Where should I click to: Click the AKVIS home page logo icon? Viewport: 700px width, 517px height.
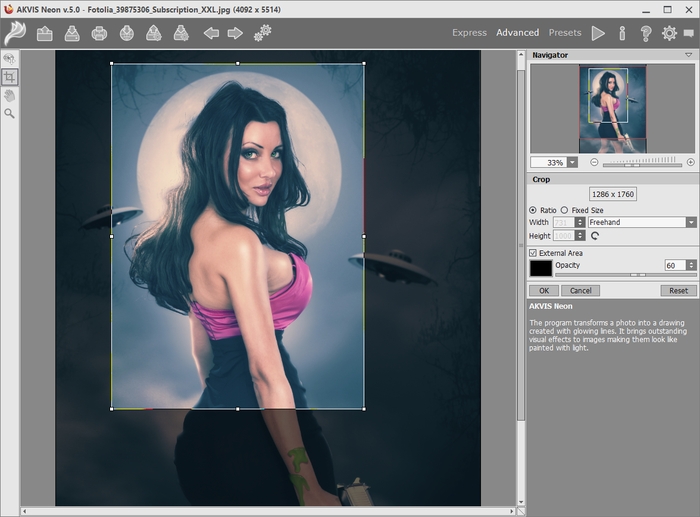click(x=15, y=33)
